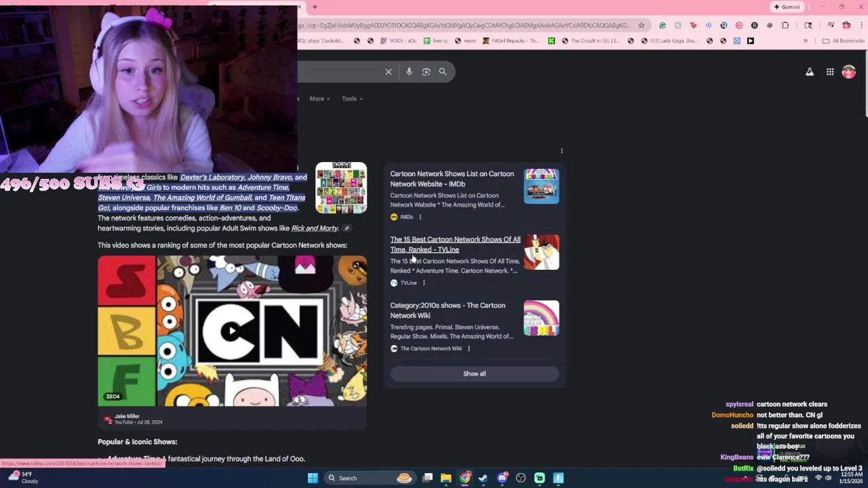This screenshot has height=488, width=868.
Task: Clear the Google search box text
Action: pos(389,72)
